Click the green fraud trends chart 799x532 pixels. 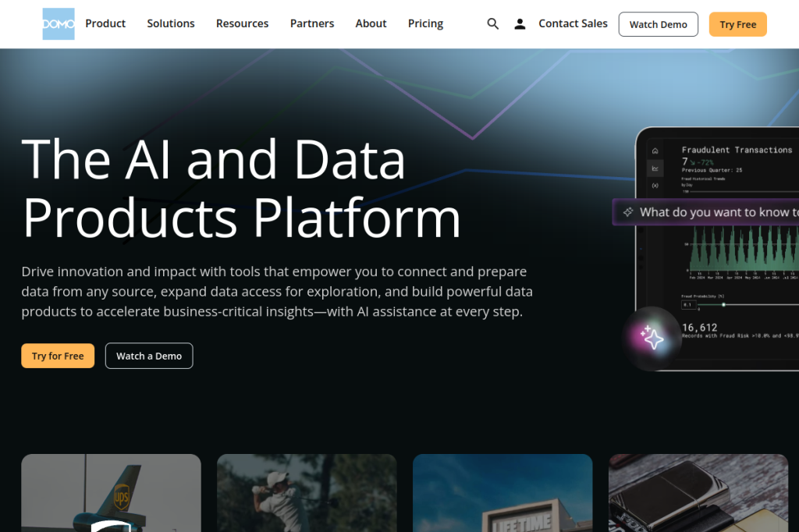tap(741, 249)
